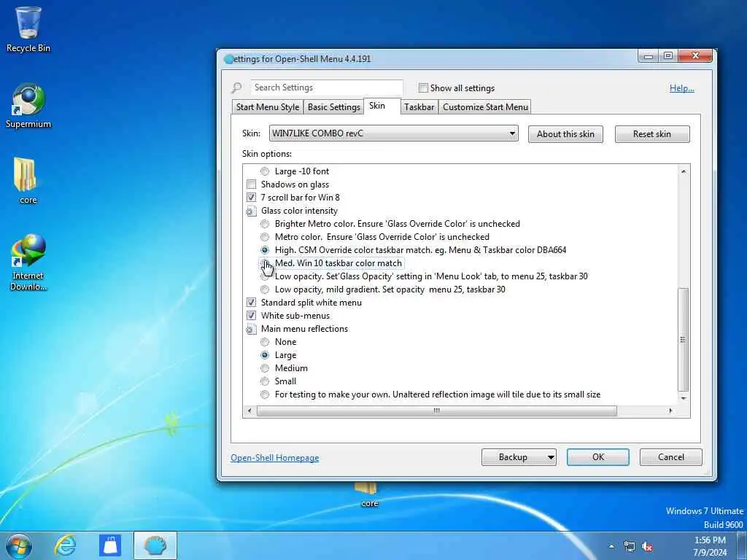Select the core folder desktop icon

tap(27, 181)
